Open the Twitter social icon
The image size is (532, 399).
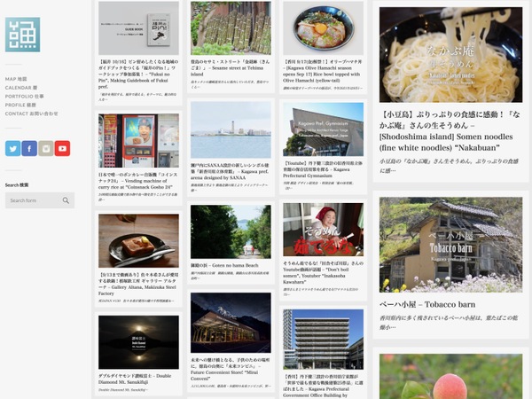pyautogui.click(x=13, y=148)
